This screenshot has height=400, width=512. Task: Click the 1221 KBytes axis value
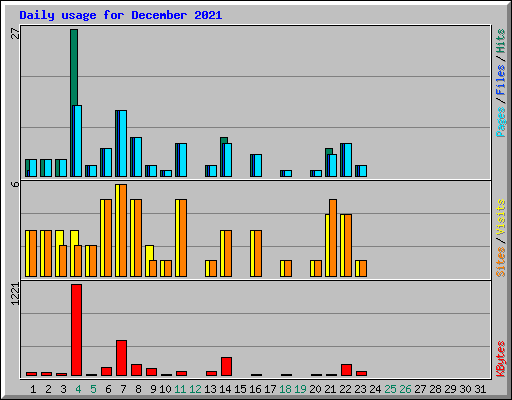[x=15, y=294]
